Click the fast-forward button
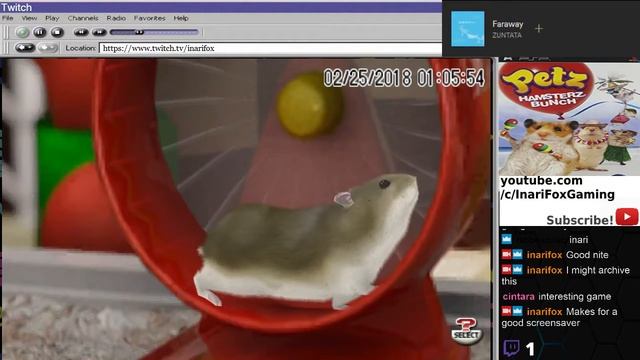Screen dimensions: 640x360 (99, 32)
